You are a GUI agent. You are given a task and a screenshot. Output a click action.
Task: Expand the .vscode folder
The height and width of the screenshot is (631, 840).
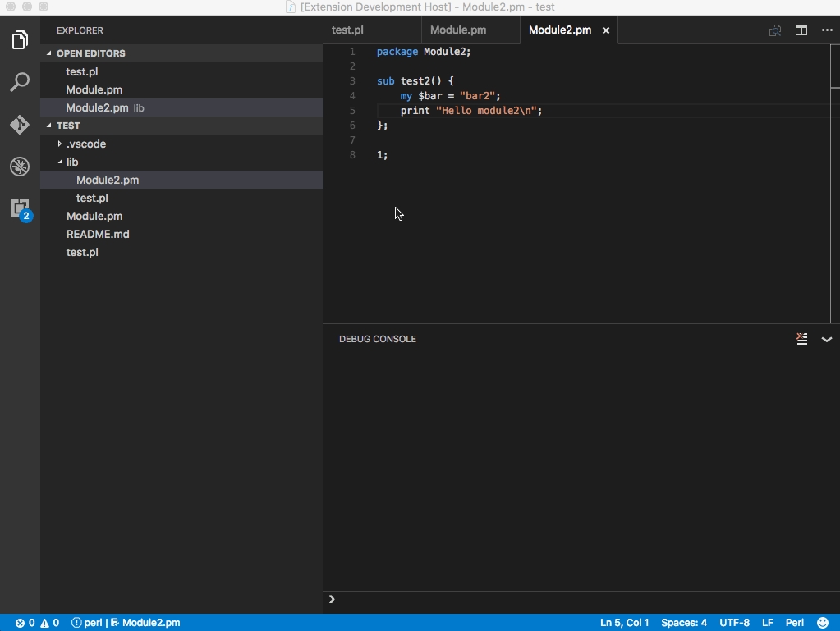point(85,144)
